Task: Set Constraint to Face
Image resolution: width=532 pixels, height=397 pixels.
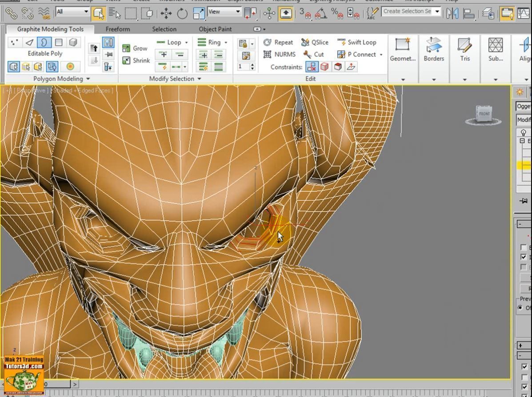Action: [338, 67]
